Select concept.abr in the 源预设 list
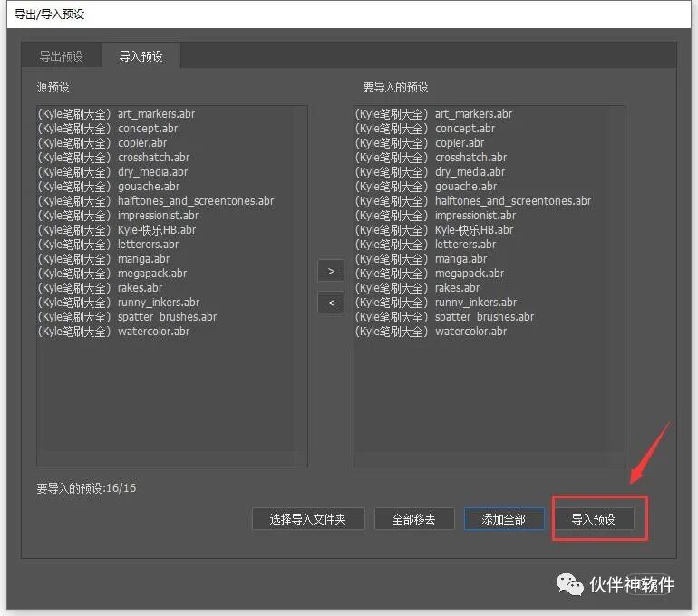 (x=108, y=129)
